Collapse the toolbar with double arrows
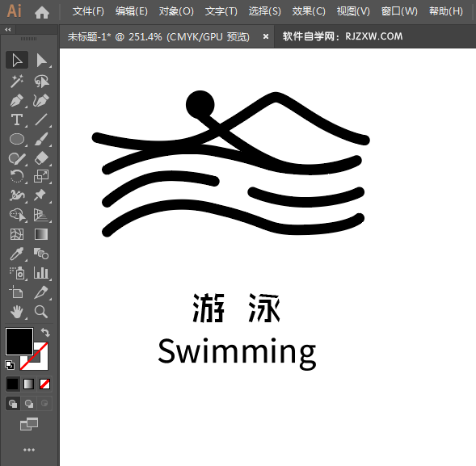 coord(8,29)
